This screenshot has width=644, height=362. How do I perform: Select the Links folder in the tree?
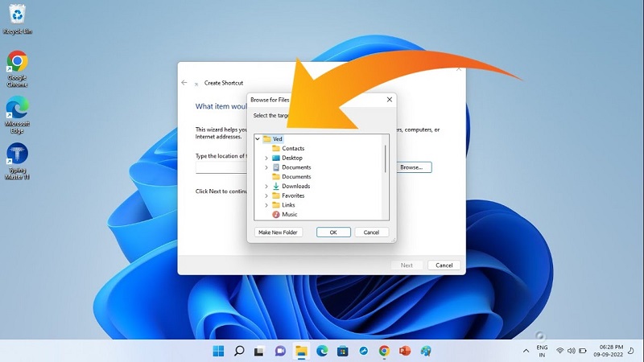284,205
